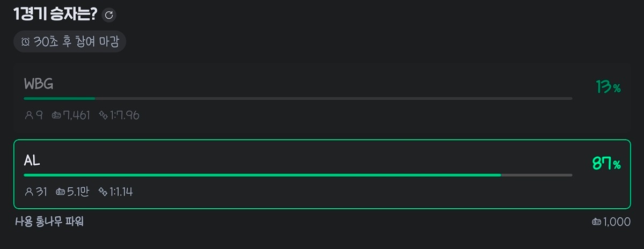Click the participants icon under WBG
644x249 pixels.
tap(28, 115)
